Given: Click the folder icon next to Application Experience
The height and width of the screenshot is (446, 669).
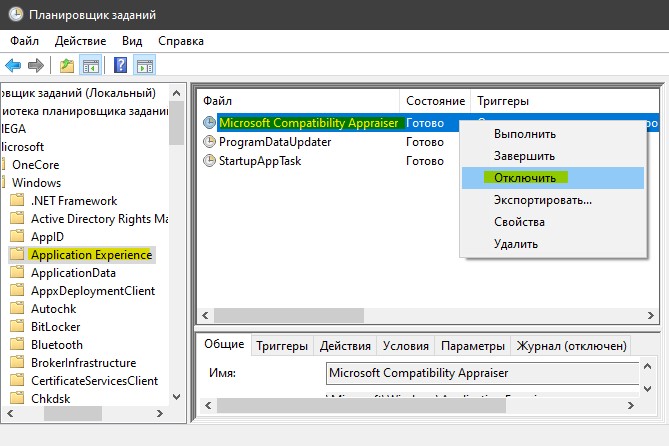Looking at the screenshot, I should tap(17, 254).
